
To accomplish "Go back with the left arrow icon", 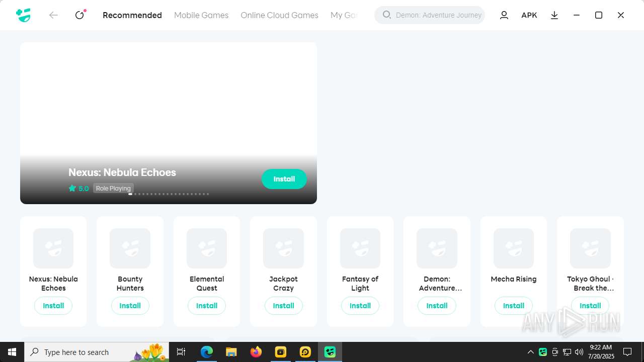I will point(53,15).
